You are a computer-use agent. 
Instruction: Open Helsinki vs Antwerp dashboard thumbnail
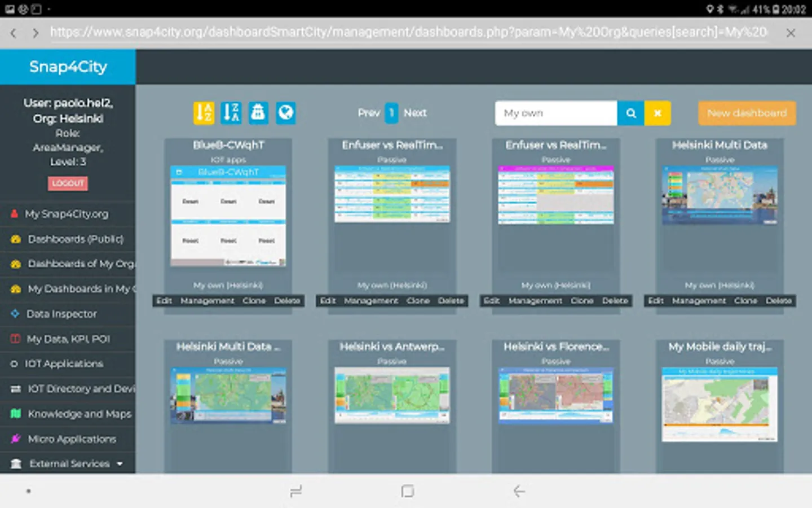pyautogui.click(x=392, y=395)
